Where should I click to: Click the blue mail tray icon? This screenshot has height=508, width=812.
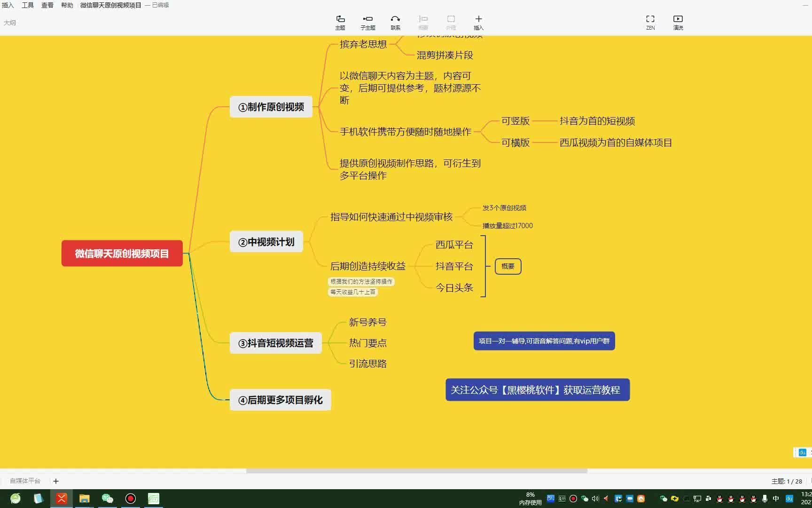point(630,499)
